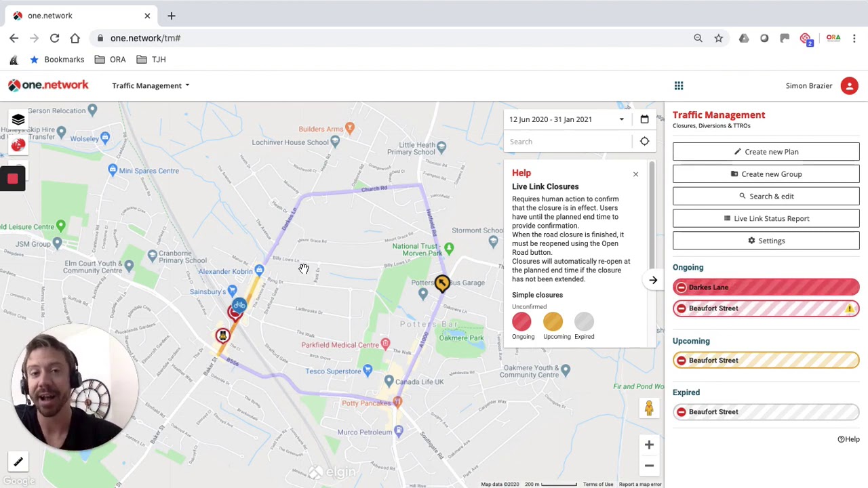Click the Ongoing red legend swatch
Screen dimensions: 868x488
point(521,321)
